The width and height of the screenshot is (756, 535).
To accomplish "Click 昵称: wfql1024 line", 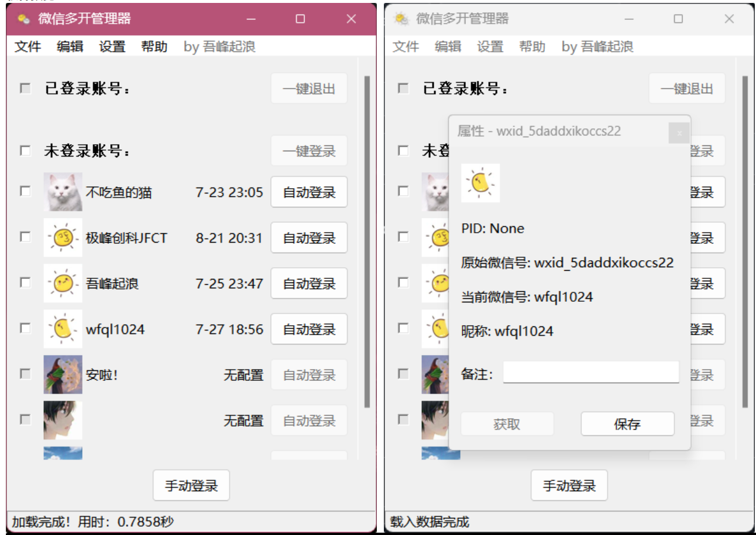I will (x=507, y=331).
